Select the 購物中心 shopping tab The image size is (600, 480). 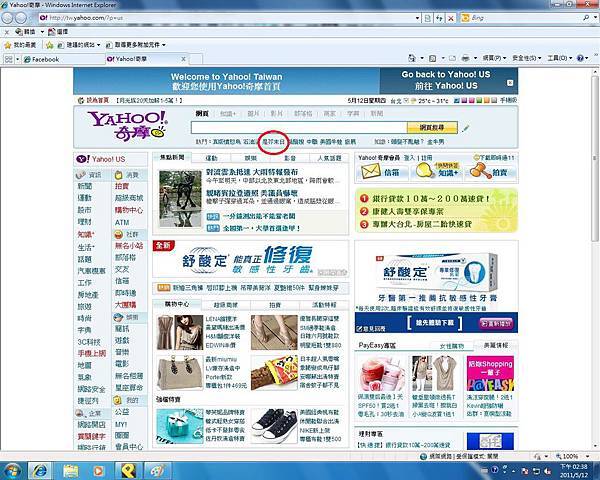[177, 304]
